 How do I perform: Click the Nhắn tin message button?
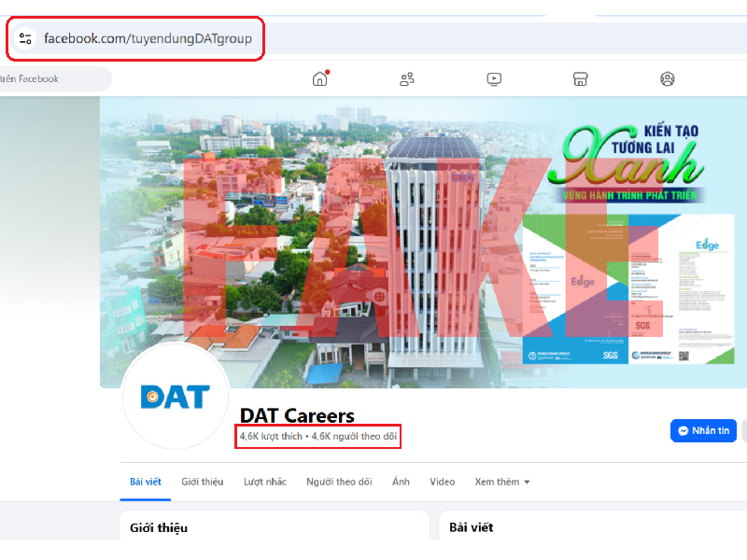tap(703, 430)
